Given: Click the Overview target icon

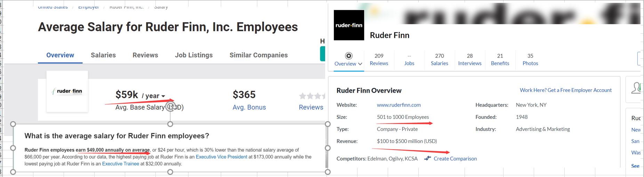Looking at the screenshot, I should [348, 56].
